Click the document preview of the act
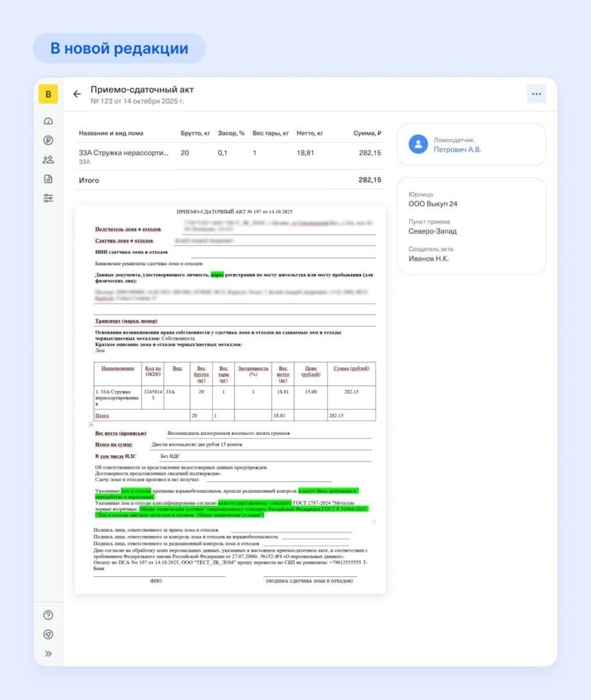This screenshot has width=591, height=700. pos(230,398)
